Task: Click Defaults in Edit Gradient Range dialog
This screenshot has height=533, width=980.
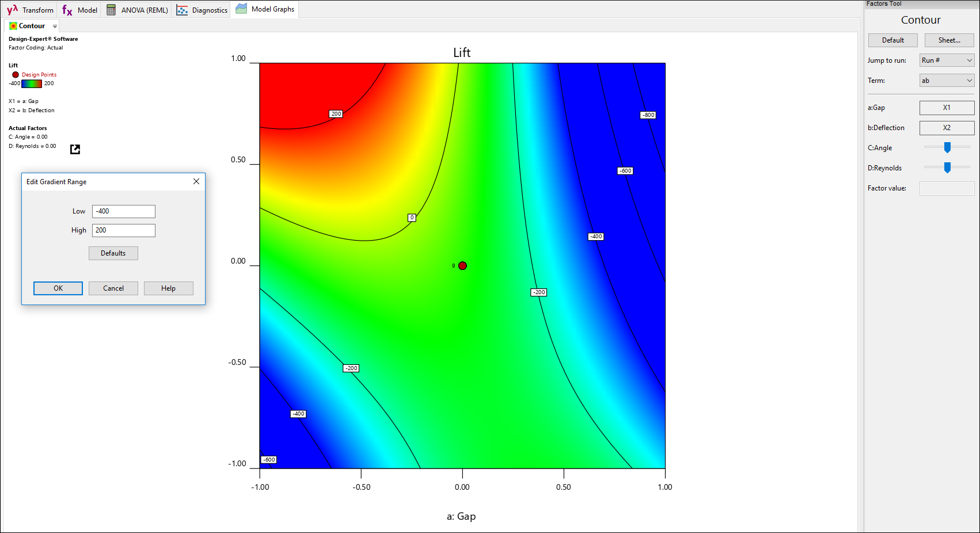Action: click(113, 253)
